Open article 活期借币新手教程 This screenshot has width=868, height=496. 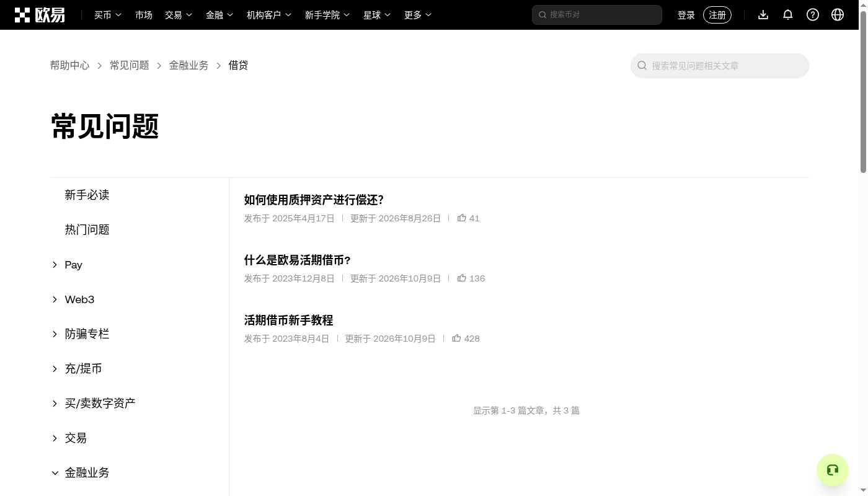[x=288, y=320]
